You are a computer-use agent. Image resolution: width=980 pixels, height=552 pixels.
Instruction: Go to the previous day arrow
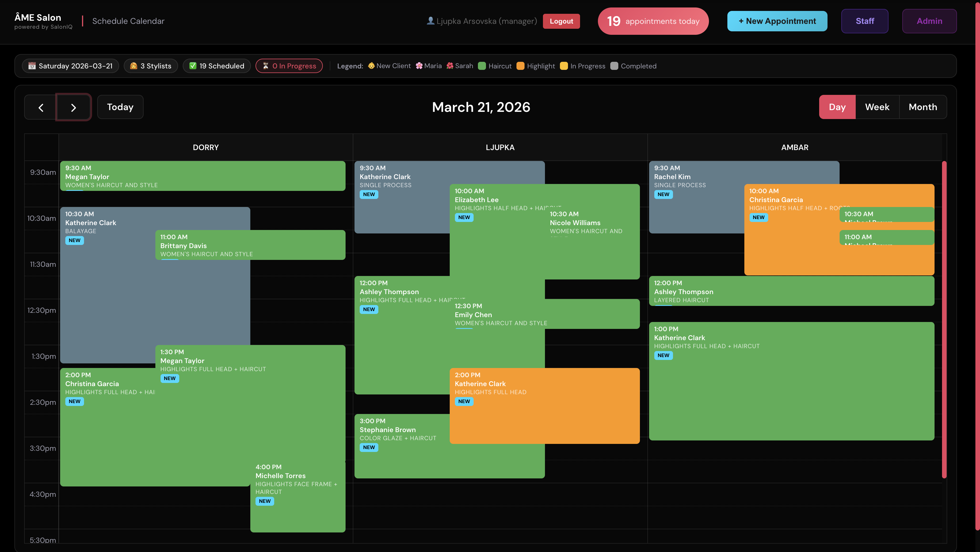(41, 107)
